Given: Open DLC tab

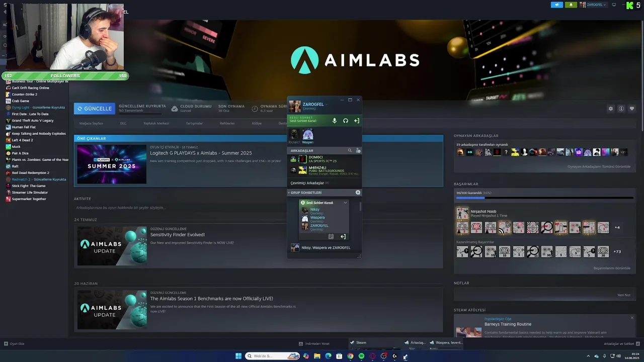Looking at the screenshot, I should click(123, 123).
